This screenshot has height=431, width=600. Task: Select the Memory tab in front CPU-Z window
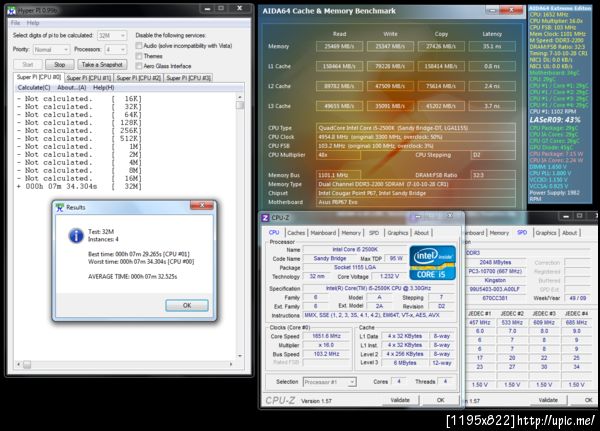point(351,233)
